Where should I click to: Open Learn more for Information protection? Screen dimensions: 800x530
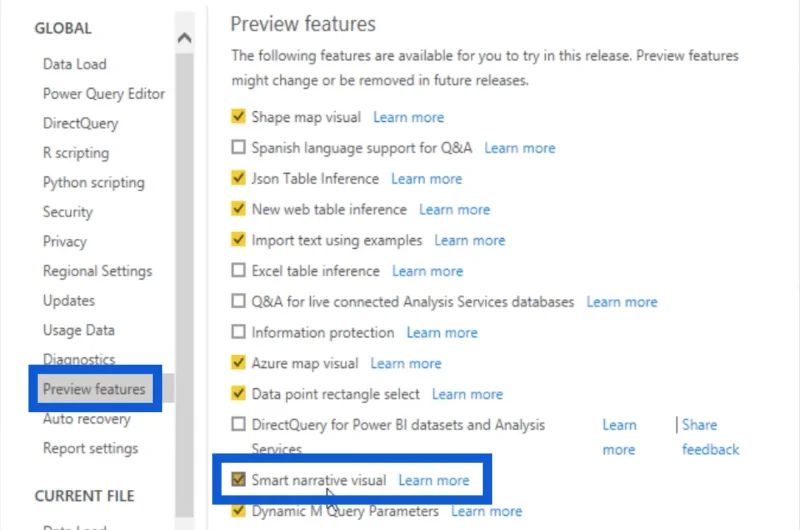(x=442, y=333)
